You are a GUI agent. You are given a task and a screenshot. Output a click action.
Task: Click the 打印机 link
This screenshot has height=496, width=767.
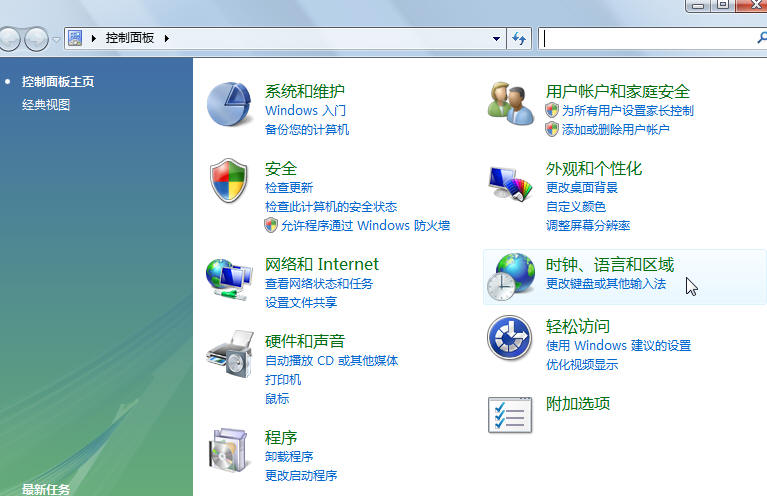click(x=283, y=380)
